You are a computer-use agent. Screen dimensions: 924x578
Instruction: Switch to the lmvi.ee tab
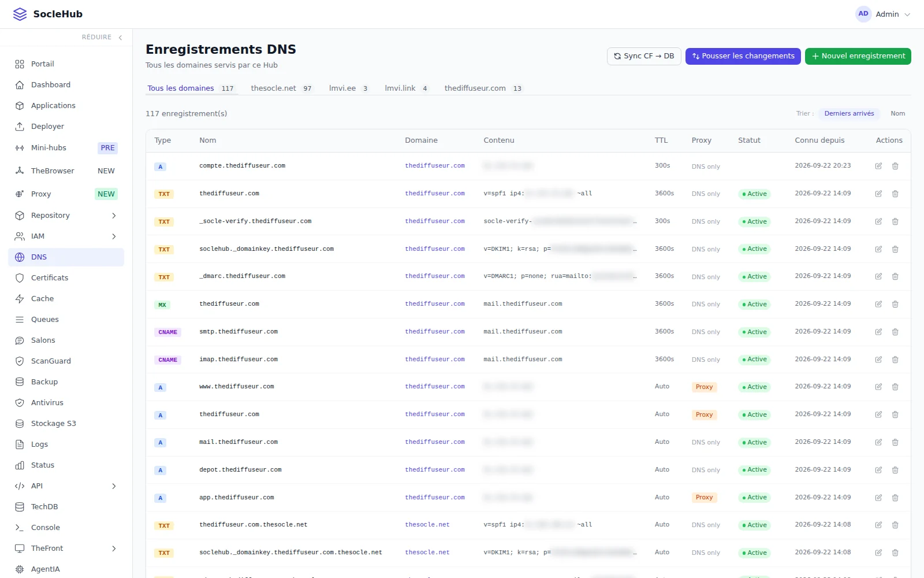click(x=348, y=88)
